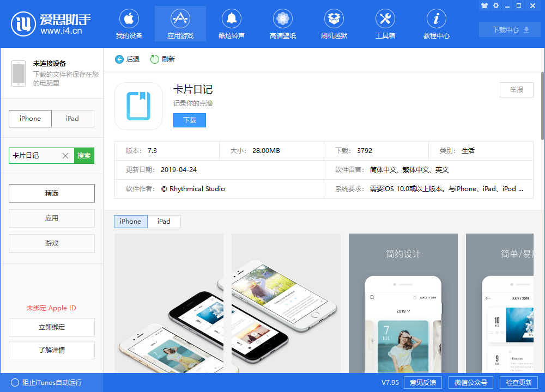The height and width of the screenshot is (392, 545).
Task: Click the 刷新 refresh icon
Action: pos(155,59)
